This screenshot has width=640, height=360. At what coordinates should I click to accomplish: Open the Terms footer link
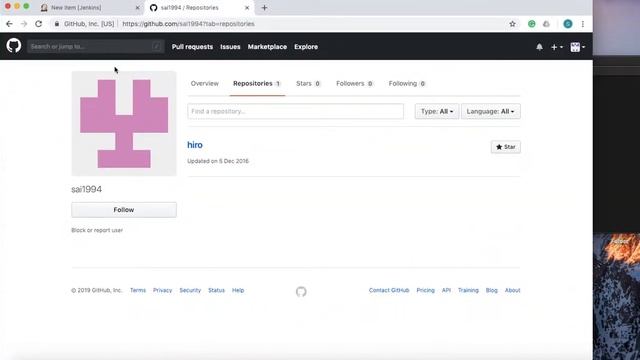(x=138, y=290)
